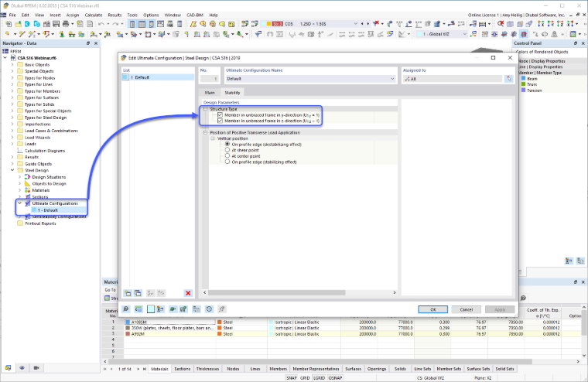Click the OK button
Image resolution: width=588 pixels, height=382 pixels.
[432, 309]
